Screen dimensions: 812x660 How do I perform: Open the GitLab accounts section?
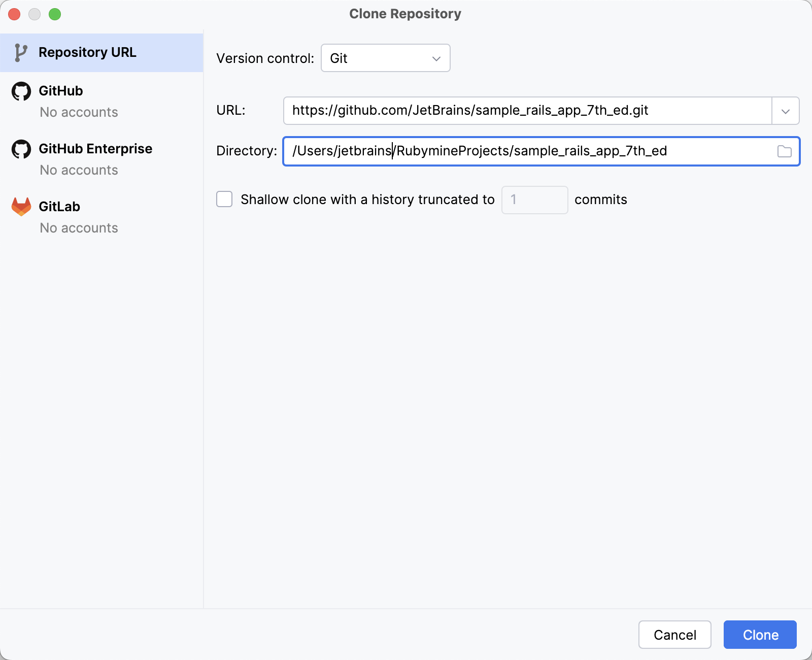click(59, 216)
